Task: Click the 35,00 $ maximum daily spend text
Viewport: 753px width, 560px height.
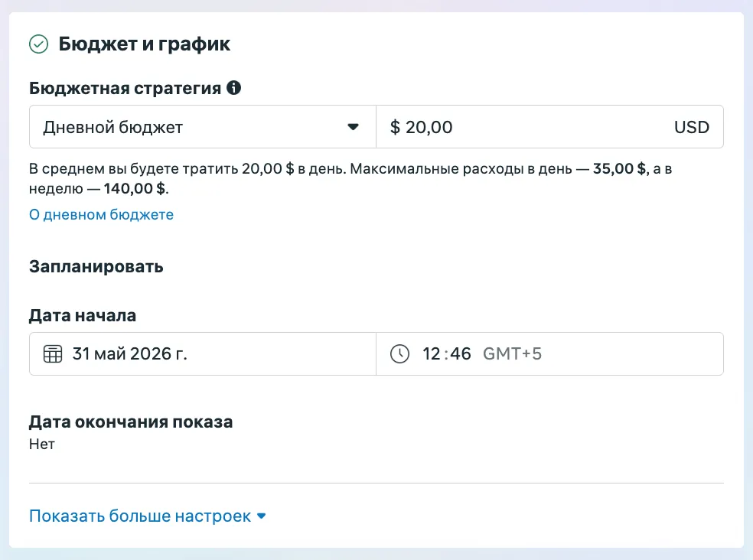Action: (x=620, y=168)
